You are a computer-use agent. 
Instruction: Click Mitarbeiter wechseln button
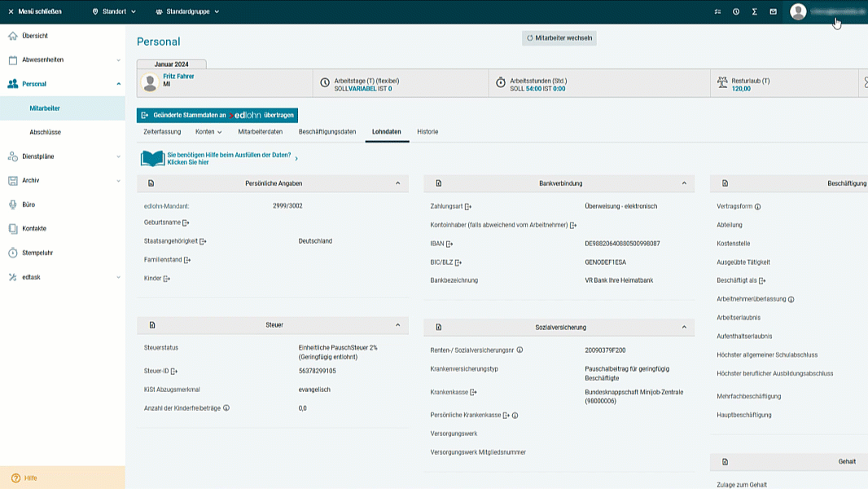(559, 38)
